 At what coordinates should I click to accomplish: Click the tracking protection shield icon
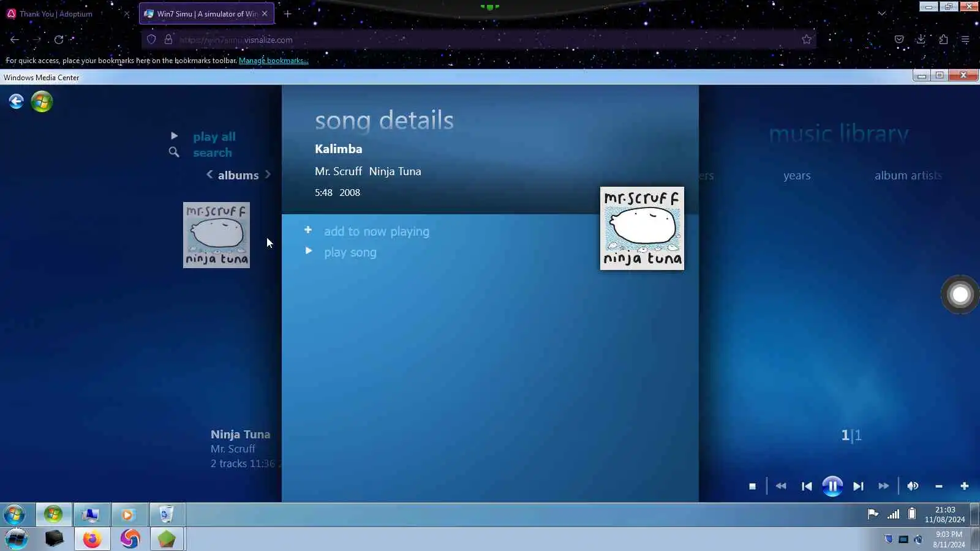(151, 39)
